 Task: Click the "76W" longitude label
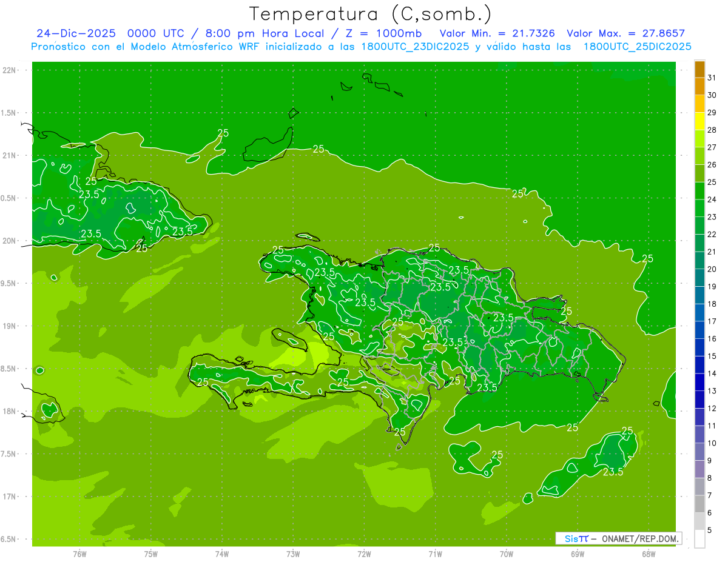click(79, 554)
